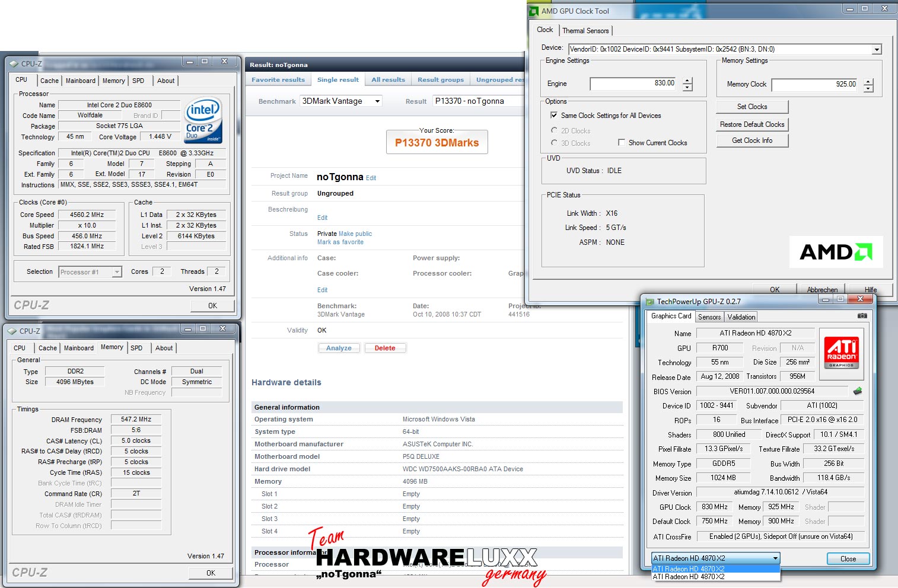The height and width of the screenshot is (588, 898).
Task: Select the 3D Clocks radio button
Action: [x=554, y=143]
